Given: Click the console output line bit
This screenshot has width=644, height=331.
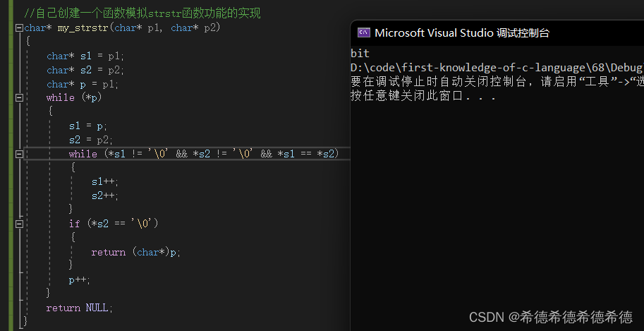Looking at the screenshot, I should 360,54.
